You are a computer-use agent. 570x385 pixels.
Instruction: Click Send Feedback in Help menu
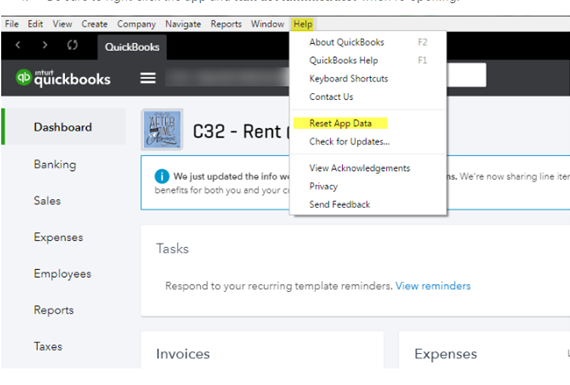[340, 204]
